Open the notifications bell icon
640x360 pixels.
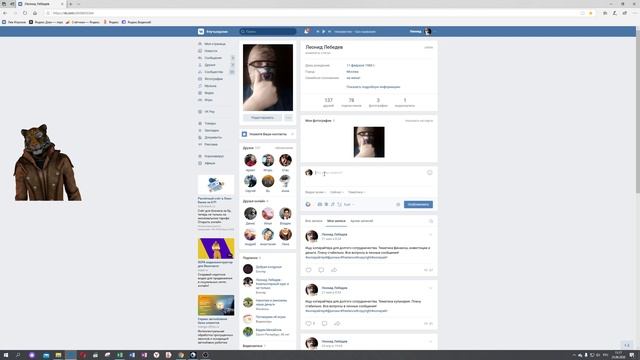(x=306, y=31)
